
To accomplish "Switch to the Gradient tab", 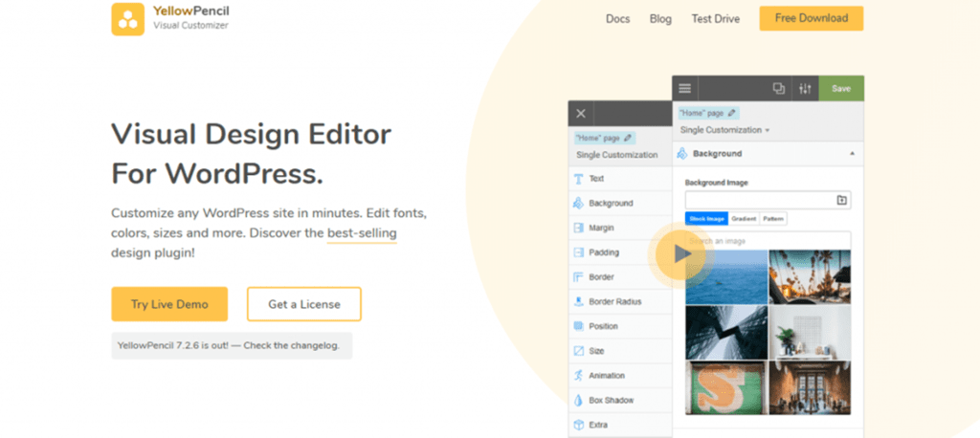I will tap(744, 219).
